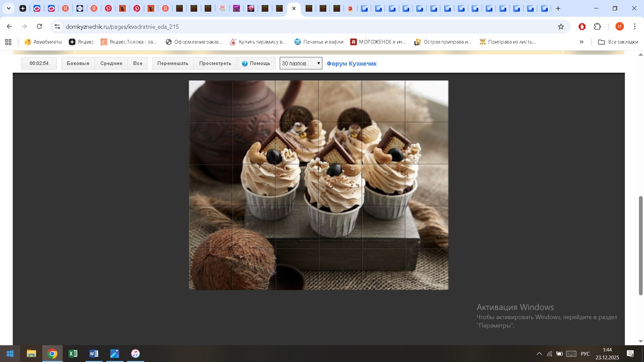The image size is (644, 362).
Task: View site information icon in address bar
Action: pyautogui.click(x=57, y=26)
